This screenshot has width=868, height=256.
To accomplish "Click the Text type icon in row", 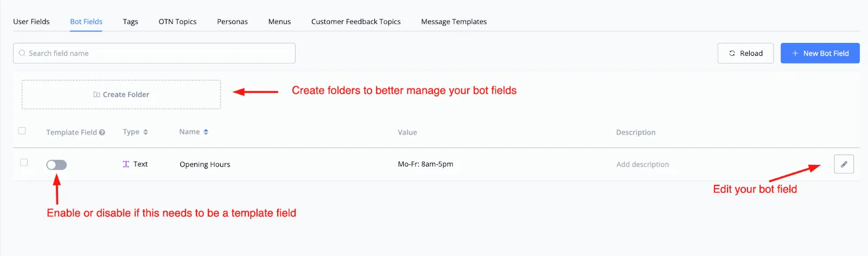I will click(x=126, y=164).
